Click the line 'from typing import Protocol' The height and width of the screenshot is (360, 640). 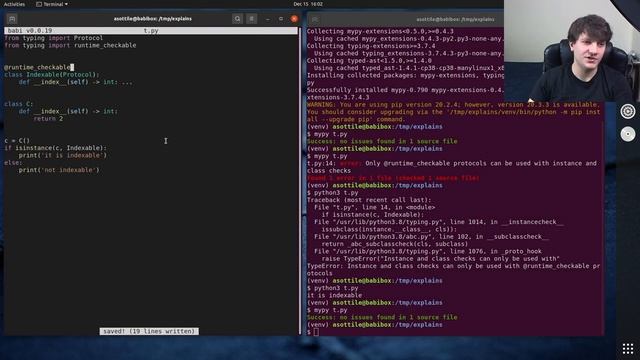(x=53, y=38)
